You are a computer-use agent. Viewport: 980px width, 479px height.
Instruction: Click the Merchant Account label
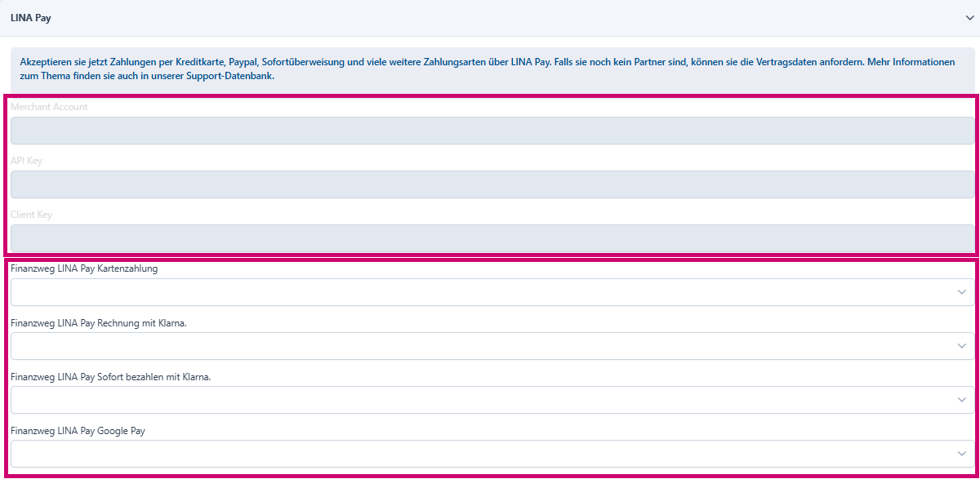tap(49, 107)
